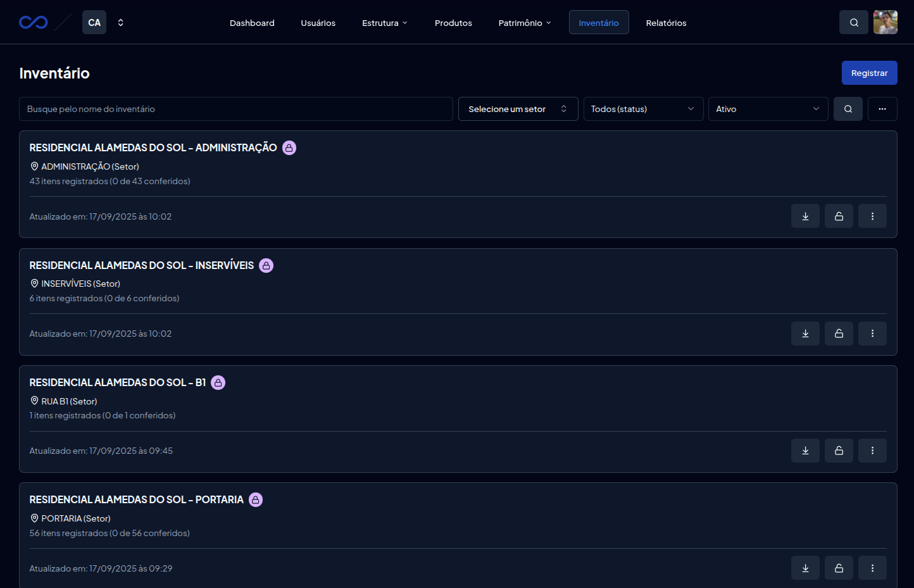Expand the Patrimônio navigation menu
This screenshot has height=588, width=914.
point(524,23)
